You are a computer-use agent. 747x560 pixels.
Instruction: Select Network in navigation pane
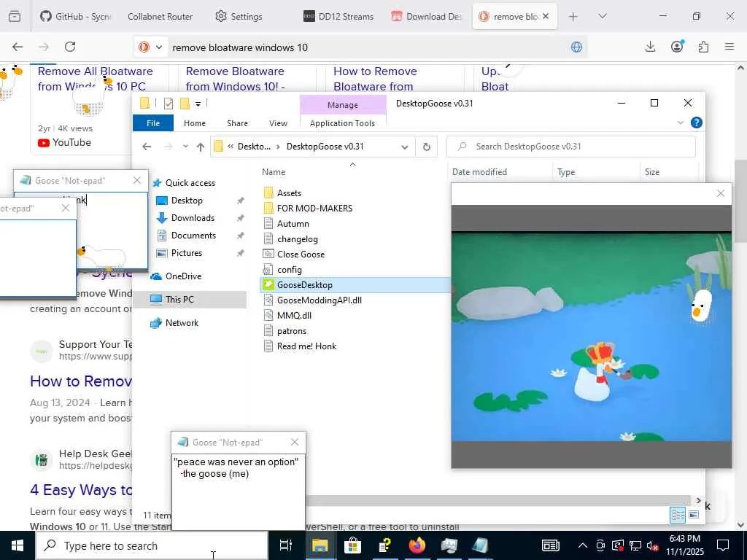182,323
